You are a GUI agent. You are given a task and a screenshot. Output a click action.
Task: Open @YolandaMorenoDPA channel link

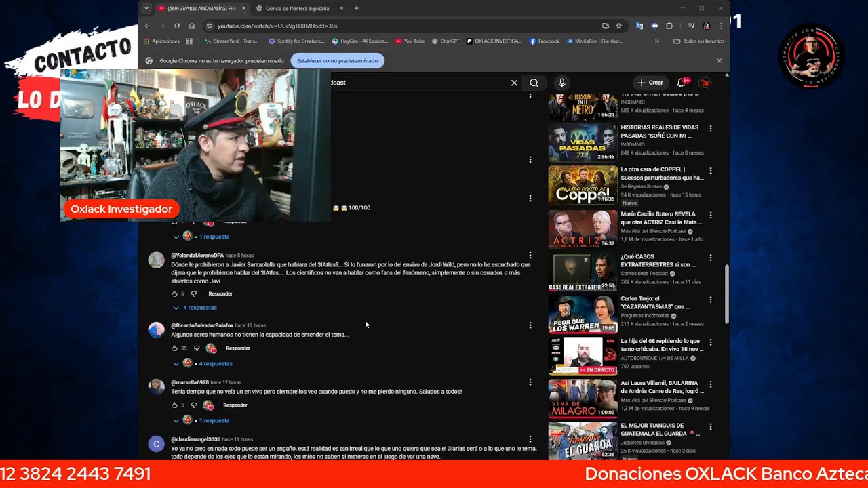coord(197,256)
